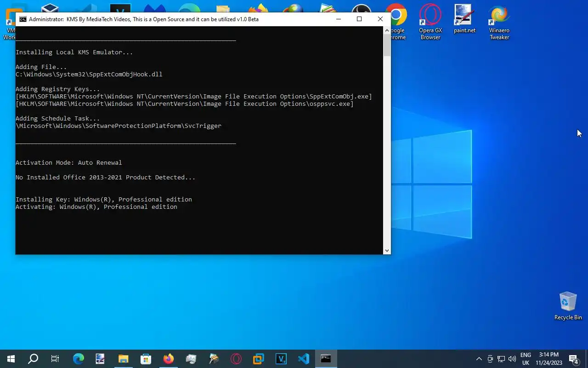Click the SppExtComObj.exe registry key line
This screenshot has width=588, height=368.
tap(194, 97)
